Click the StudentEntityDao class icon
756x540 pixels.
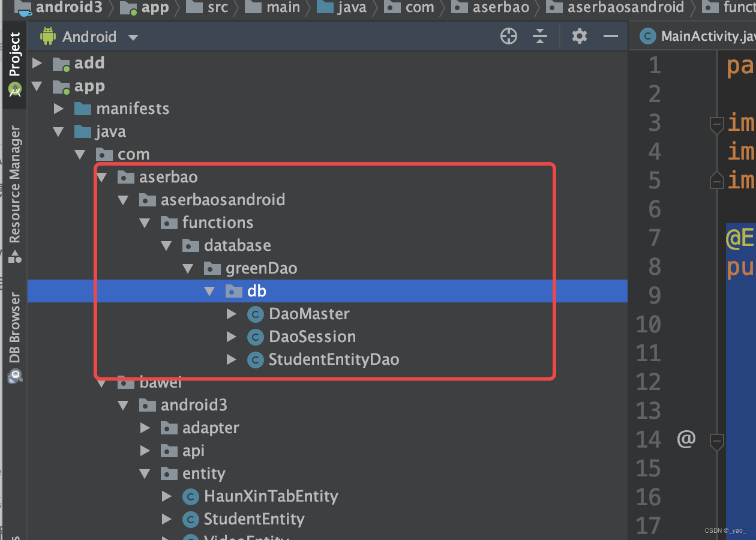point(256,360)
